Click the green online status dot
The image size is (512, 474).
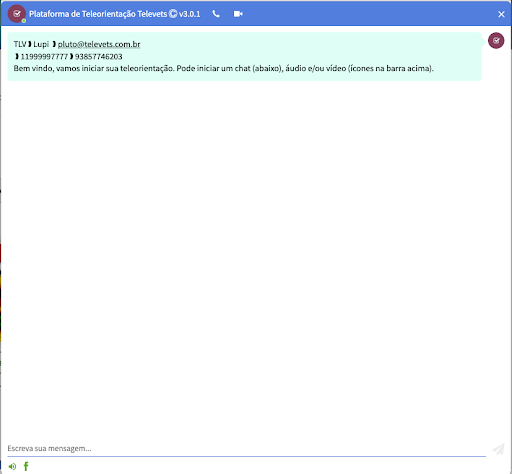click(24, 21)
